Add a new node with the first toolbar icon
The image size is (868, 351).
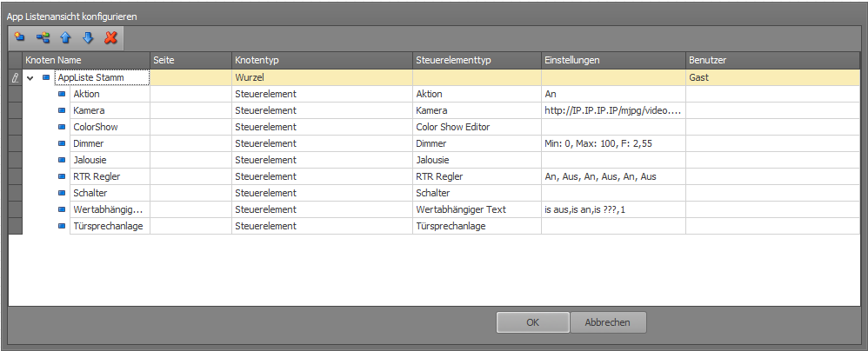tap(20, 37)
